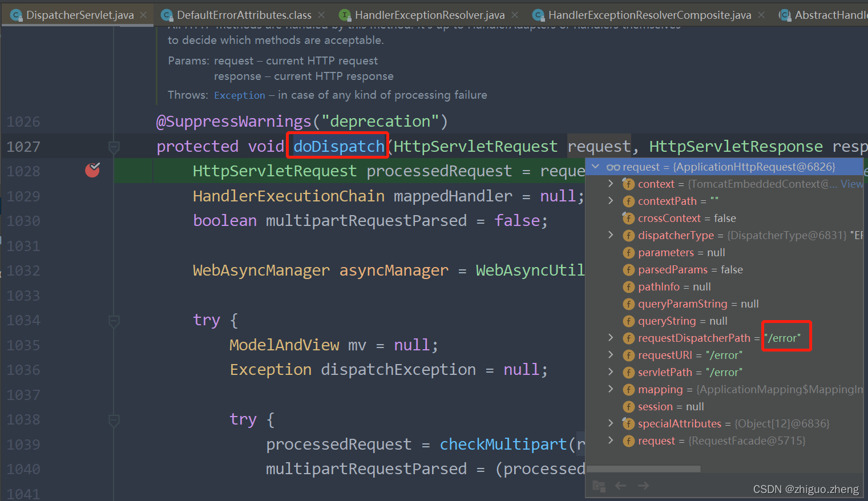Viewport: 868px width, 501px height.
Task: Click the DefaultErrorAttributes.class file icon
Action: pyautogui.click(x=167, y=15)
